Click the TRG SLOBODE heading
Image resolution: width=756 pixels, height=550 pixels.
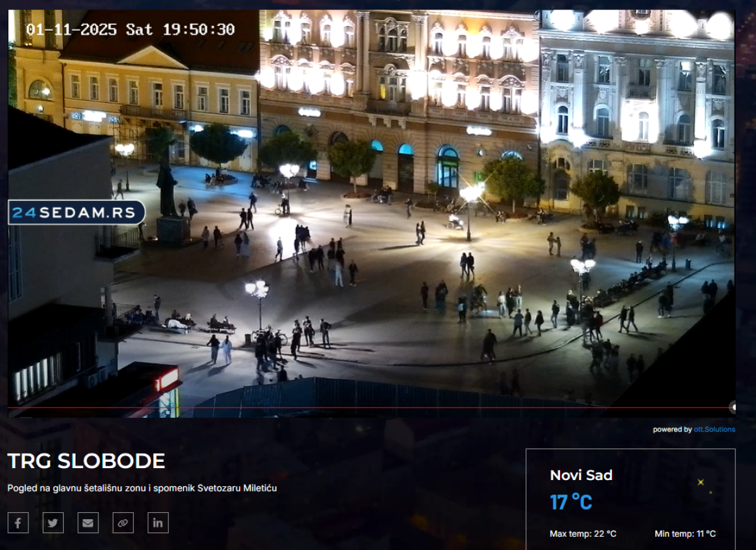point(86,461)
